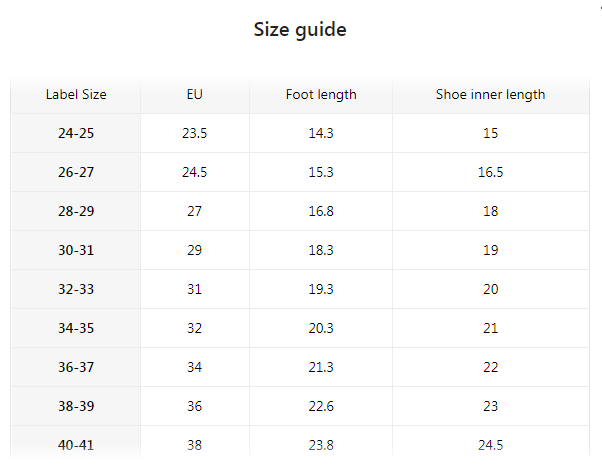The width and height of the screenshot is (602, 468).
Task: Select foot length value 15.3
Action: point(321,172)
